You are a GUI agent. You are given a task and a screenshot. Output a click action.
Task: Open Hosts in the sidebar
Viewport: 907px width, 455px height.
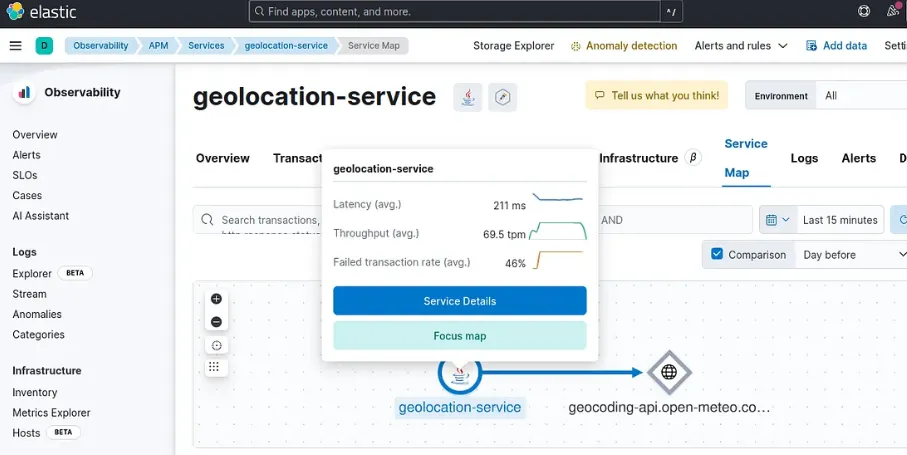click(x=26, y=433)
